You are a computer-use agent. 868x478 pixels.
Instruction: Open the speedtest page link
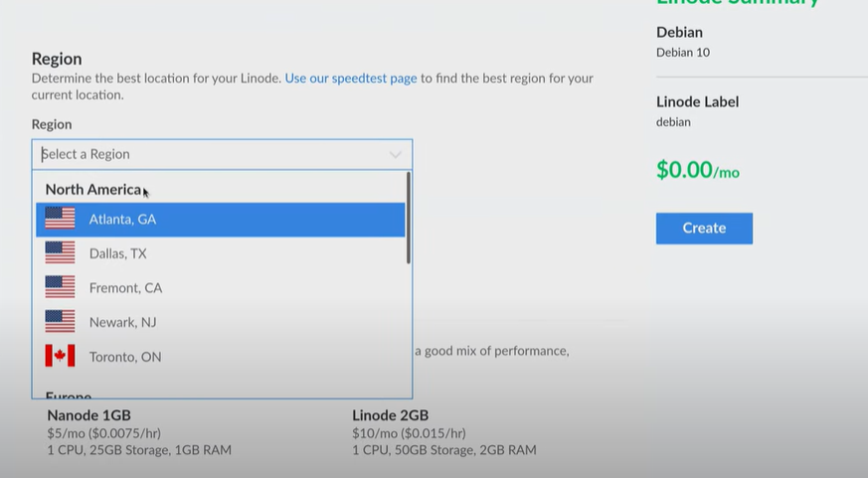tap(351, 79)
